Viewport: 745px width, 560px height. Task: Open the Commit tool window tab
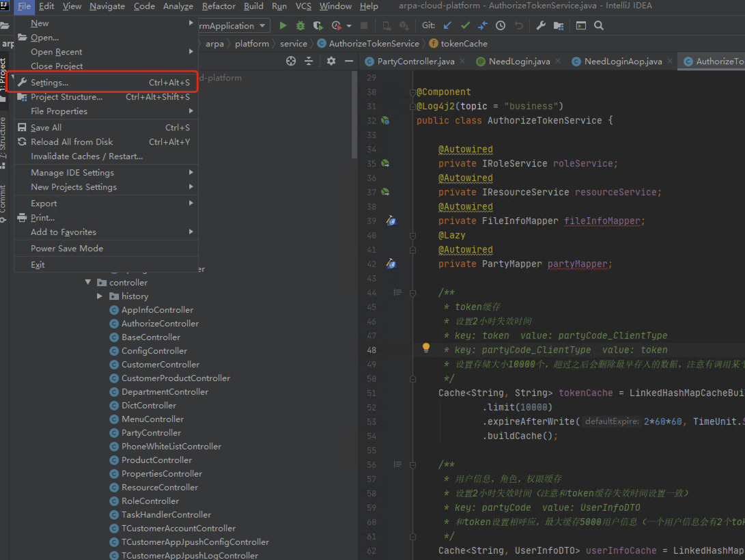[x=3, y=204]
